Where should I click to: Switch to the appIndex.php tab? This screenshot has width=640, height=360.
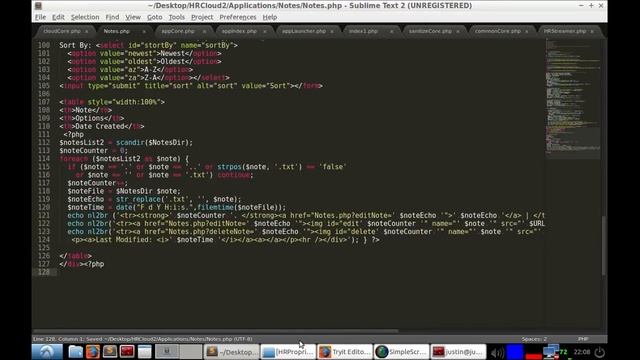239,31
